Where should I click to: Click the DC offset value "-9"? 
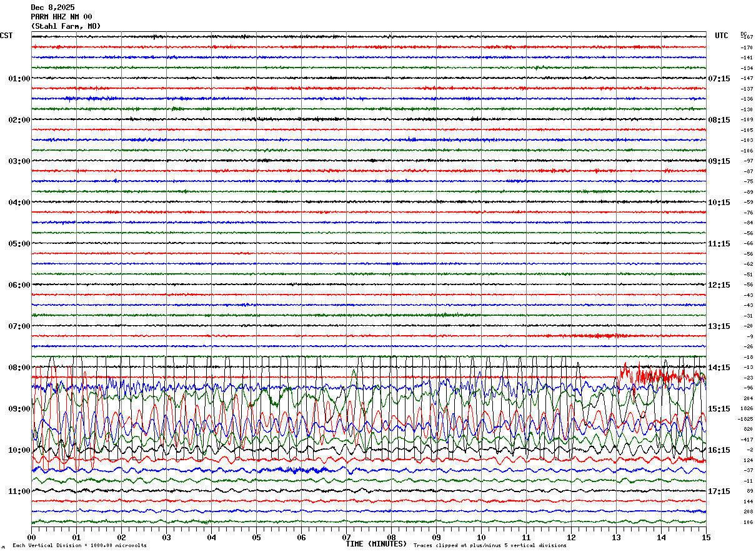pos(750,336)
